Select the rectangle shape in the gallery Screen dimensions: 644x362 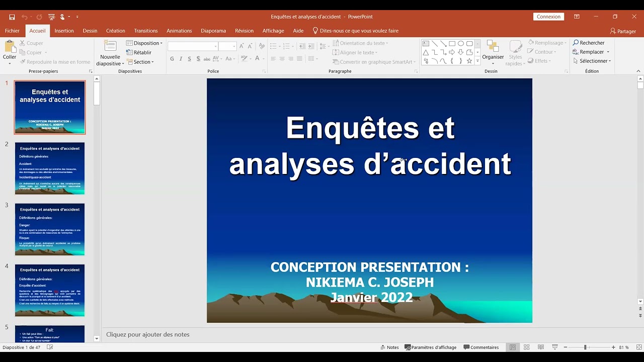(452, 44)
